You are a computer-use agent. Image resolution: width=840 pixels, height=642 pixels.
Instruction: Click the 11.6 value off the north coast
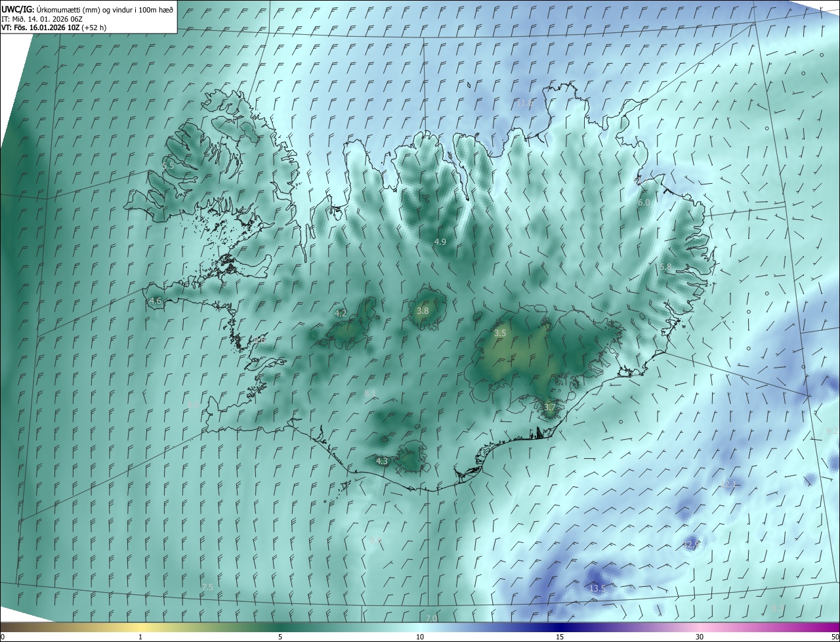click(524, 103)
